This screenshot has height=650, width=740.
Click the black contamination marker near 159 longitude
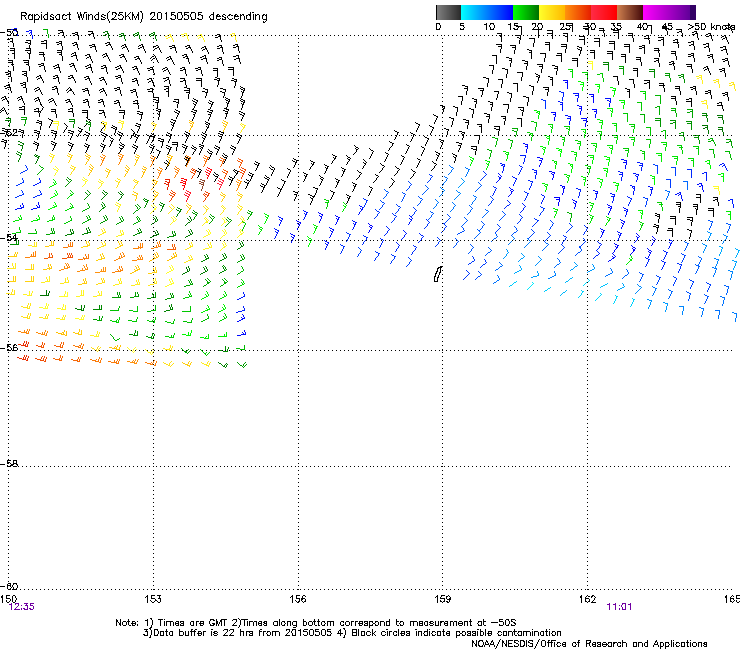click(437, 274)
